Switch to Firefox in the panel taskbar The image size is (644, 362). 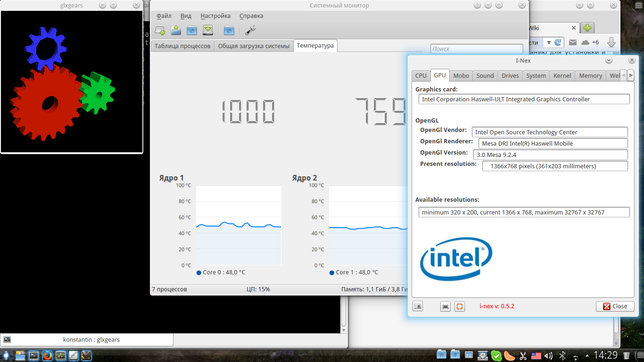click(47, 355)
